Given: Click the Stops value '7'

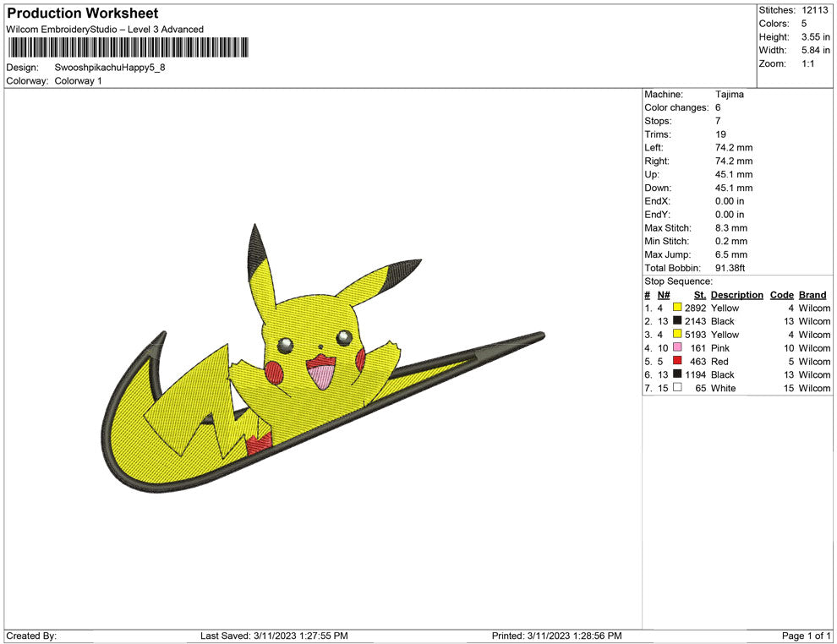Looking at the screenshot, I should [x=718, y=121].
